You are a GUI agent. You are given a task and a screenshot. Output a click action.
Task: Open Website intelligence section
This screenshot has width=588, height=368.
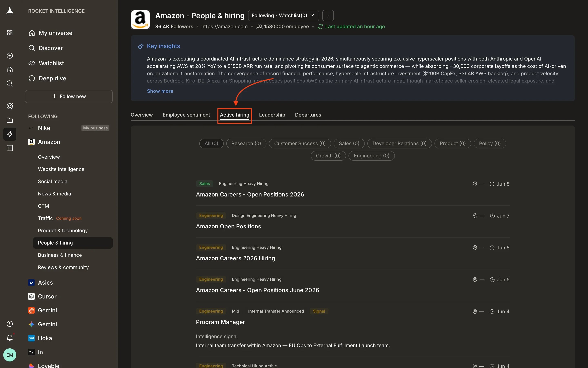61,169
